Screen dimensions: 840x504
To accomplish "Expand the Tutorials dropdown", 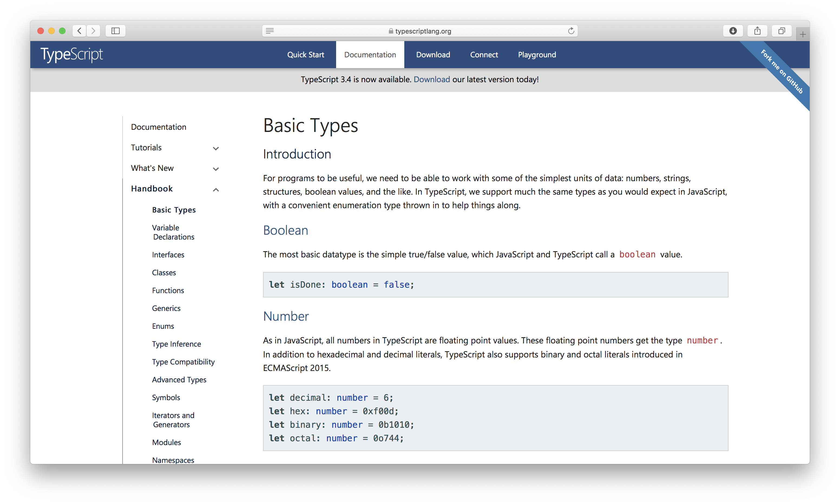I will pyautogui.click(x=216, y=148).
